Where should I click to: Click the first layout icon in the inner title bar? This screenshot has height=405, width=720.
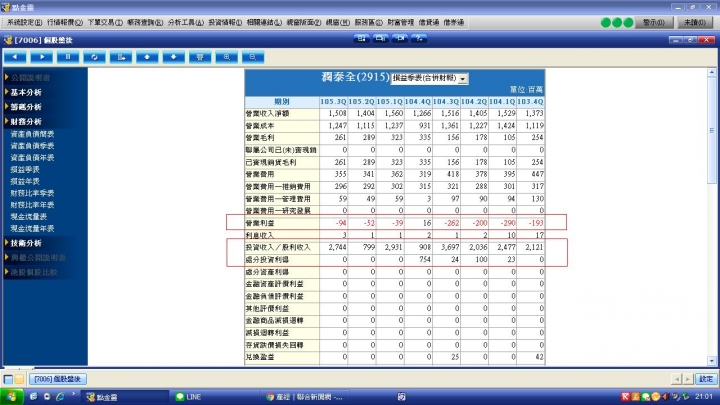362,39
